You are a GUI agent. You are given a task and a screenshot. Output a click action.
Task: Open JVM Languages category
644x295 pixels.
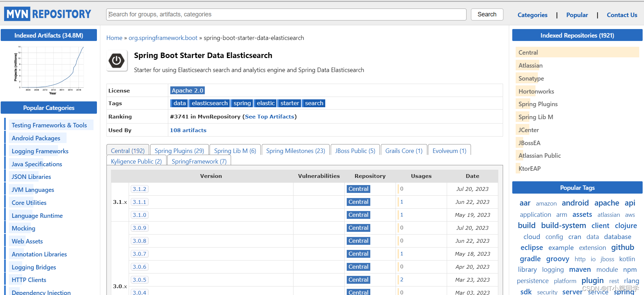tap(33, 190)
